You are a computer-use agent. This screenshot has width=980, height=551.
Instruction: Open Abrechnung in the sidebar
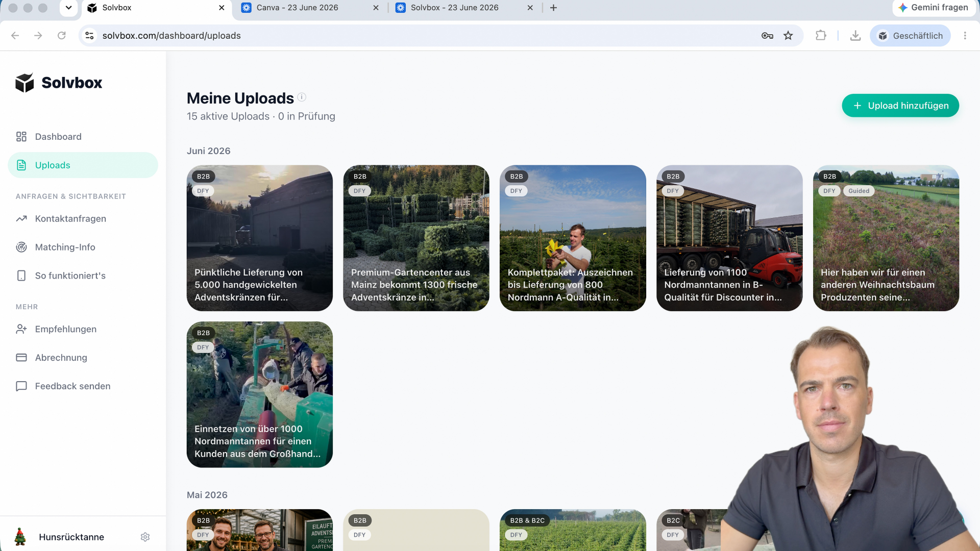pyautogui.click(x=83, y=358)
